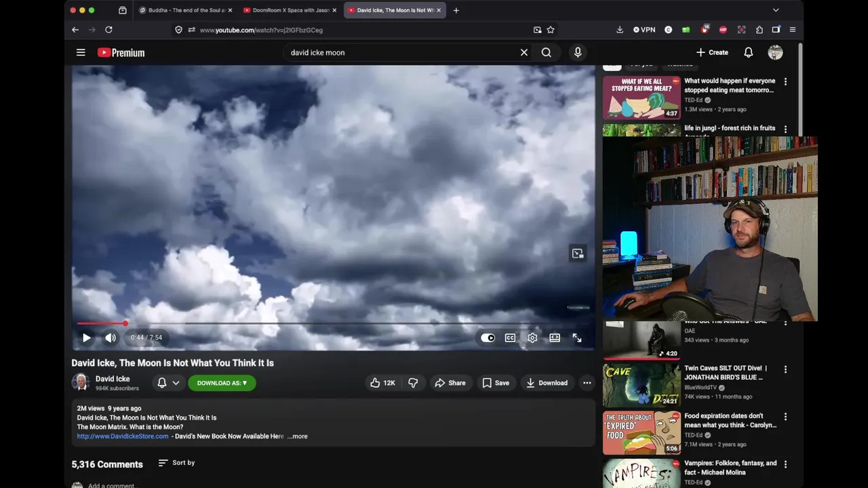
Task: Seek on the red video progress bar
Action: point(333,323)
